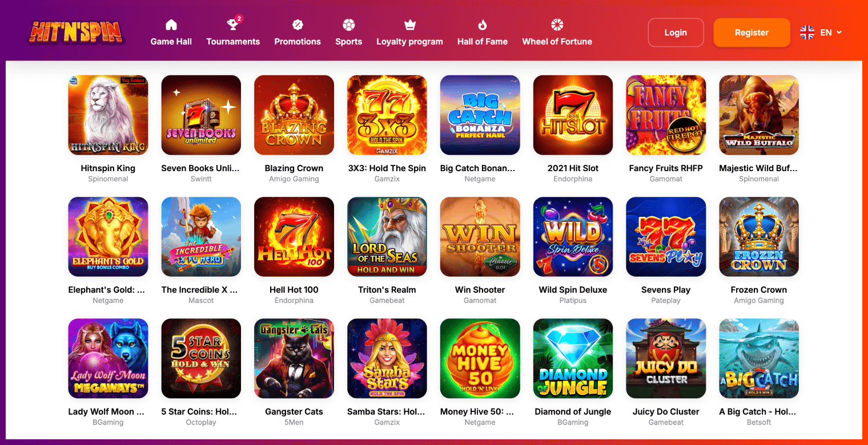Screen dimensions: 868x445
Task: Launch the Hell Hot 100 game tile
Action: pos(294,237)
